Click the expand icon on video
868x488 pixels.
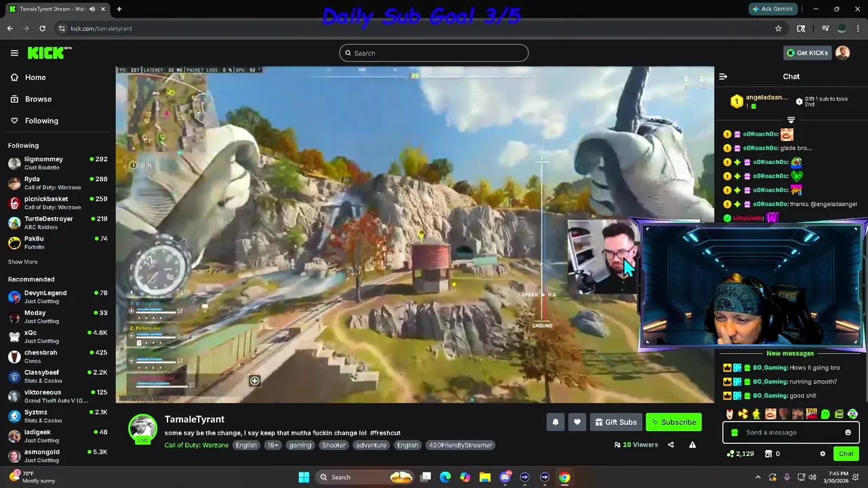tap(254, 381)
